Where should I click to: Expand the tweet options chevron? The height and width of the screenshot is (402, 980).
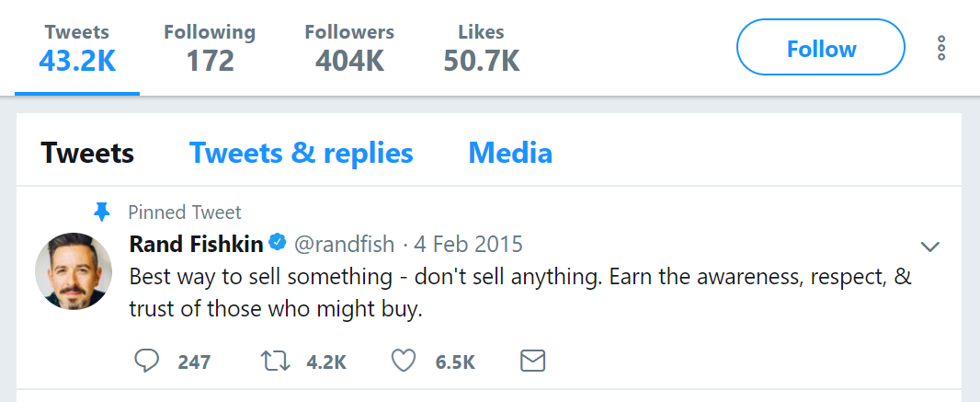pos(930,247)
